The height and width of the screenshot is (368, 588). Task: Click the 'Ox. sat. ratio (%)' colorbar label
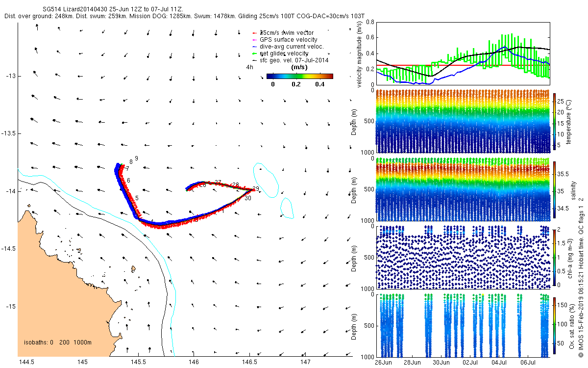[x=571, y=325]
